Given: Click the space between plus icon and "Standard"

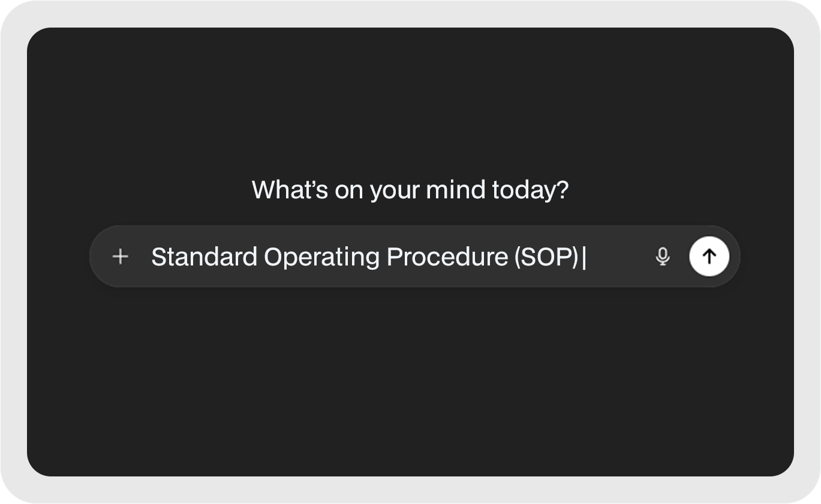Looking at the screenshot, I should (x=140, y=256).
